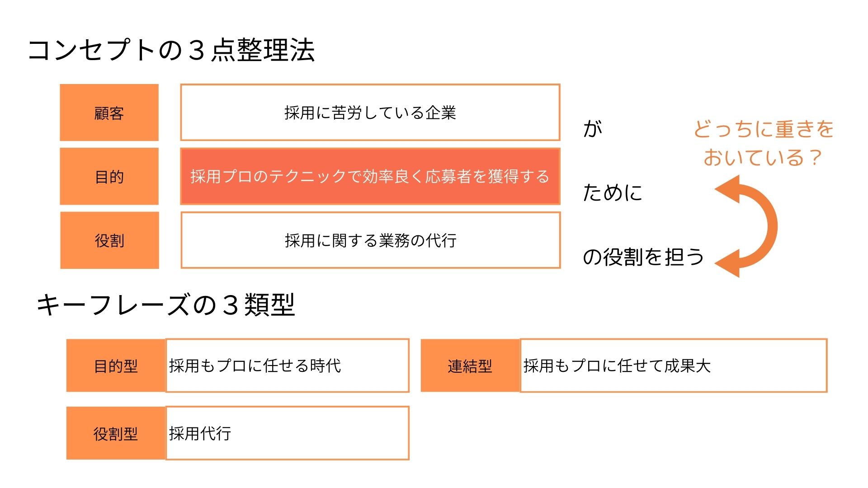
Task: Click the の役割を担う connector text
Action: pyautogui.click(x=643, y=257)
